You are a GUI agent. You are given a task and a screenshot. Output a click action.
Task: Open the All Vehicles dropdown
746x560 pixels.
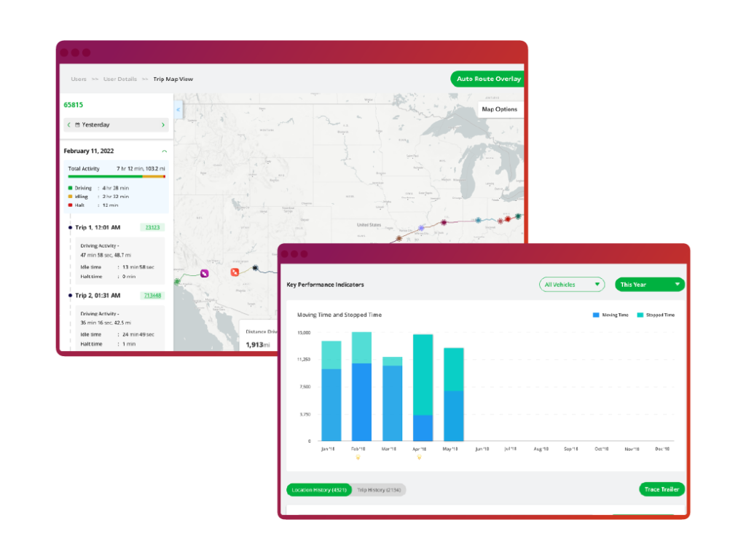572,285
